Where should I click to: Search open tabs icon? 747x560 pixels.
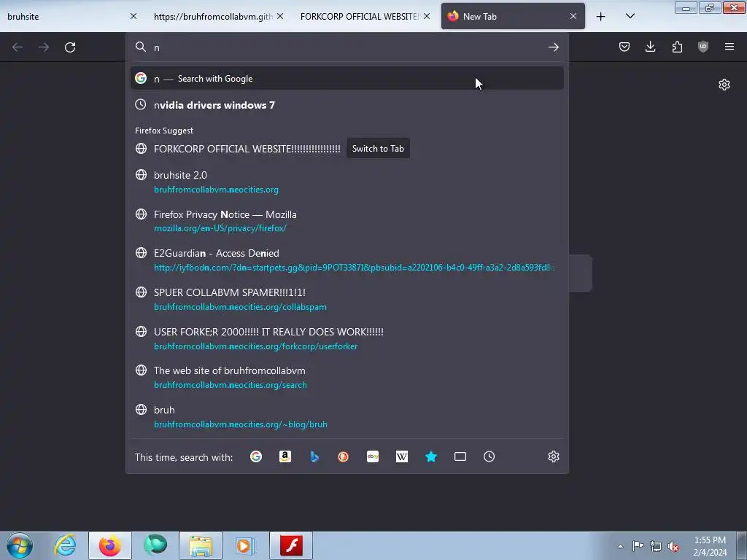460,456
